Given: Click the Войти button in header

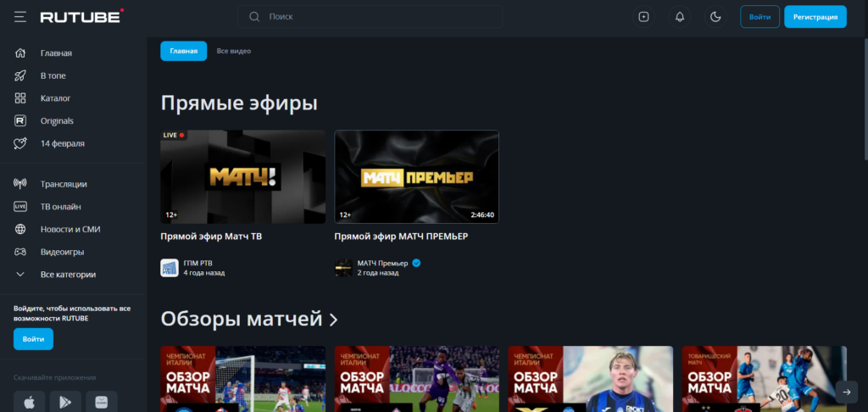Looking at the screenshot, I should [760, 17].
